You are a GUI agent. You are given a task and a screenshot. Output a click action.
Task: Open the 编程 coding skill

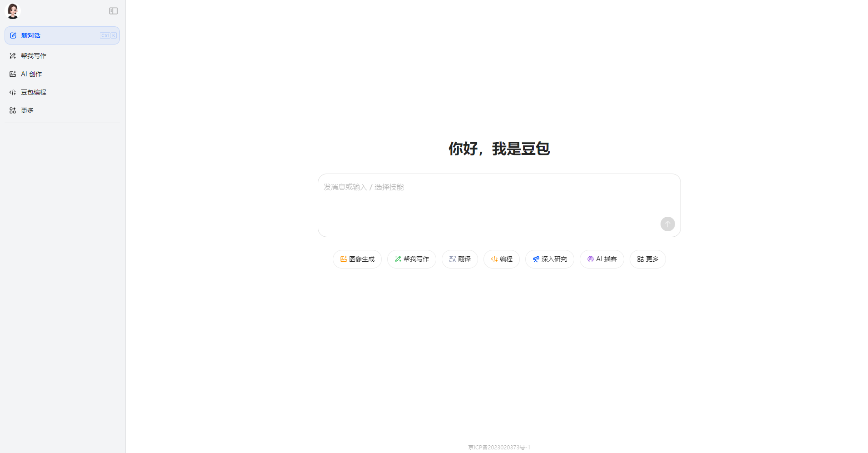tap(501, 259)
